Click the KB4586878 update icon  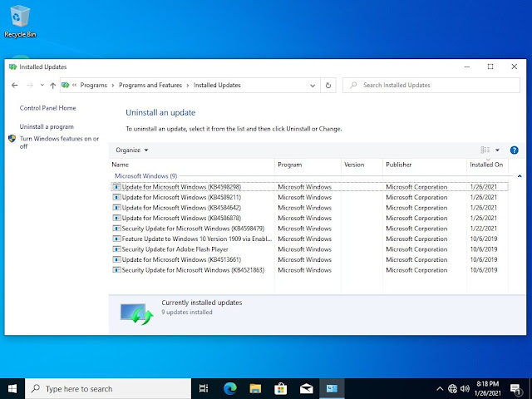click(116, 218)
